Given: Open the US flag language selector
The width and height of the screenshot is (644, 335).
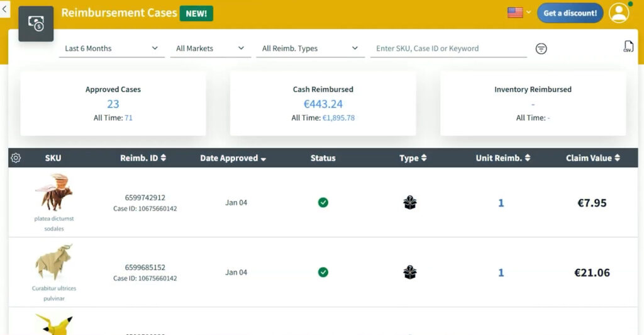Looking at the screenshot, I should (x=515, y=13).
